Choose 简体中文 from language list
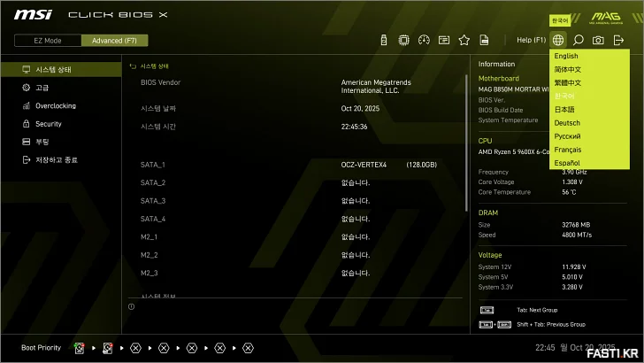The image size is (644, 363). coord(589,69)
